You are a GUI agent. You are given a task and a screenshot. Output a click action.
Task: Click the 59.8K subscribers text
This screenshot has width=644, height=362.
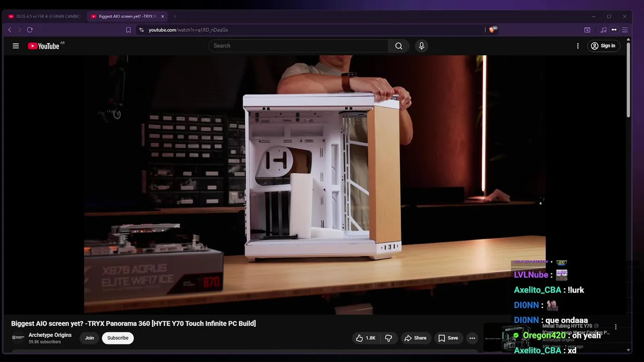[x=45, y=342]
